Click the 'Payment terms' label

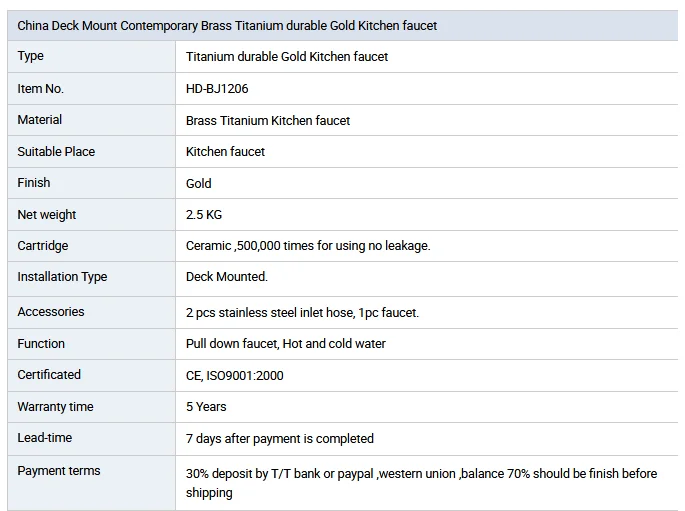(59, 471)
